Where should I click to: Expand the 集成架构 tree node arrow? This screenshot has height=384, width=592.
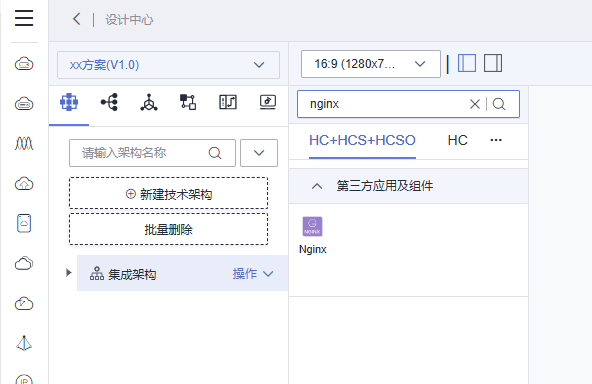coord(68,273)
